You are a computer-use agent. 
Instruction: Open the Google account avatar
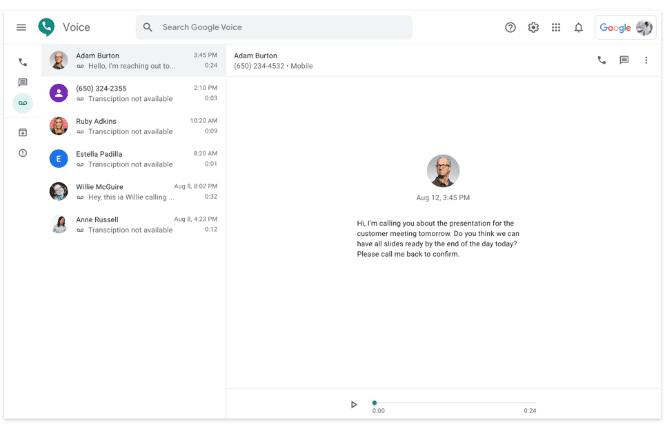pyautogui.click(x=644, y=27)
